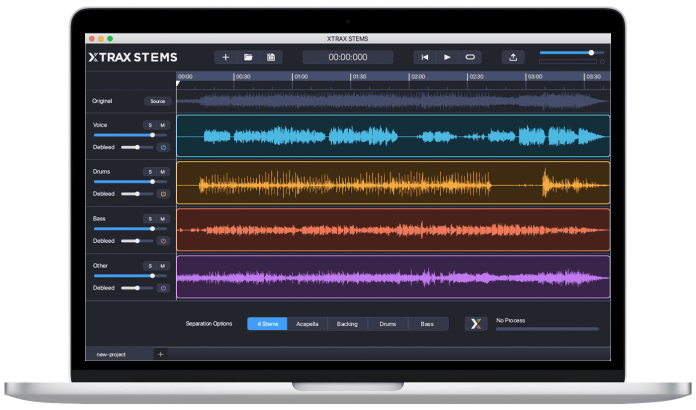This screenshot has width=696, height=410.
Task: Click the gray Original waveform
Action: click(393, 101)
